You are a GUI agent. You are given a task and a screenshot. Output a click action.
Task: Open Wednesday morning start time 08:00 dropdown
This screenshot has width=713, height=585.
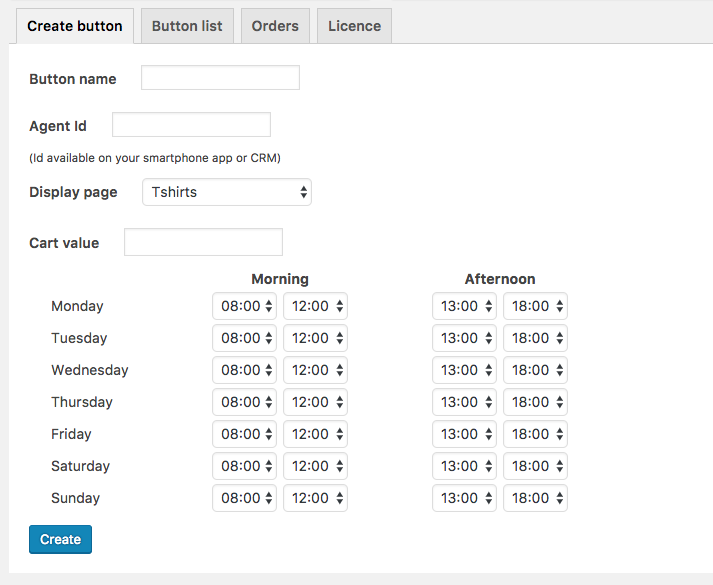pyautogui.click(x=245, y=370)
